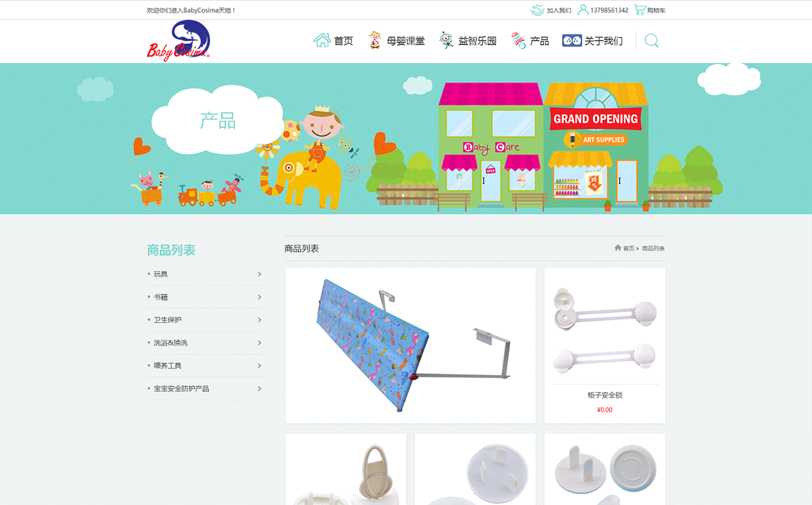Select the 洗浴&换洗 category
Image resolution: width=812 pixels, height=505 pixels.
click(x=171, y=343)
